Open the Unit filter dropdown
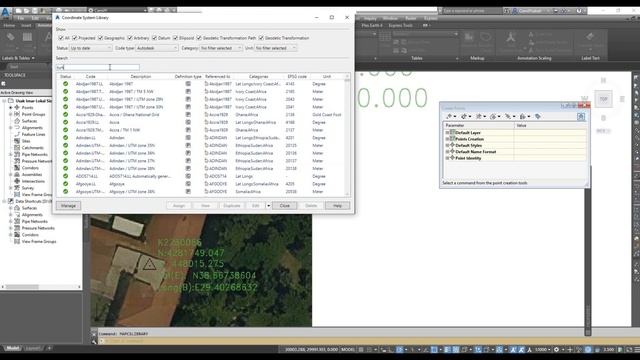Image resolution: width=640 pixels, height=360 pixels. click(276, 48)
